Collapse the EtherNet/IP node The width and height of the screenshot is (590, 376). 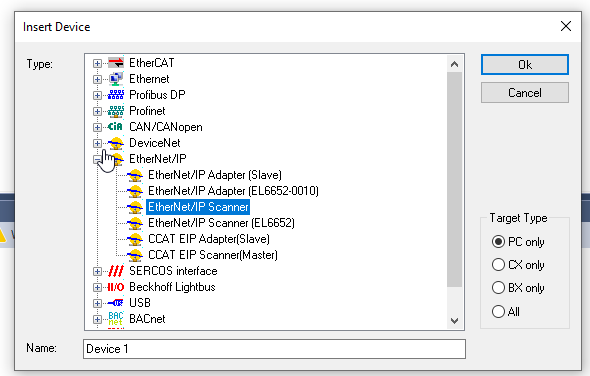pyautogui.click(x=97, y=159)
